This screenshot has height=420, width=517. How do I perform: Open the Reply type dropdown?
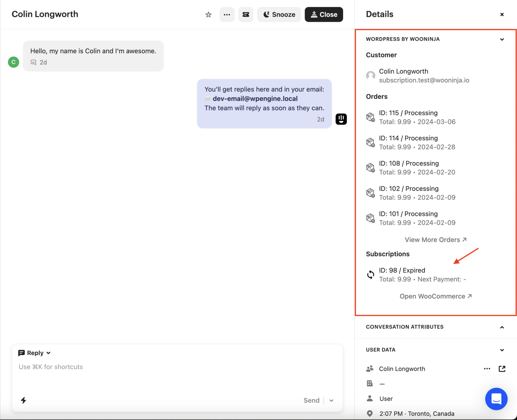[x=35, y=353]
